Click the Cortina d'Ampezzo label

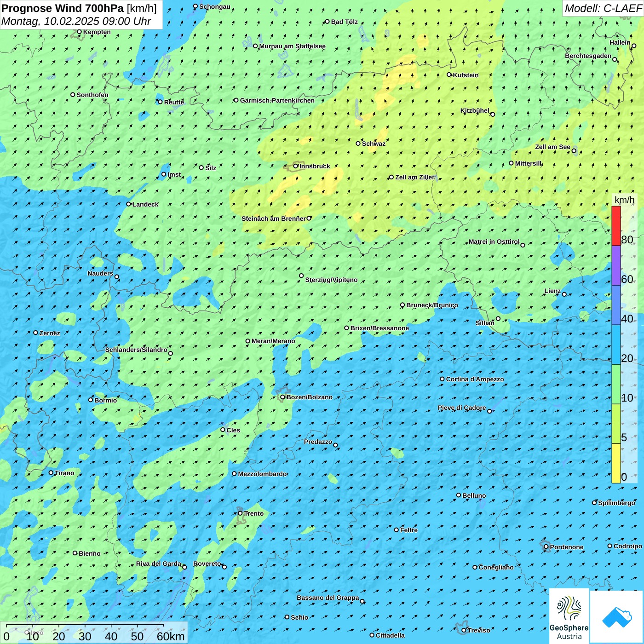point(475,379)
